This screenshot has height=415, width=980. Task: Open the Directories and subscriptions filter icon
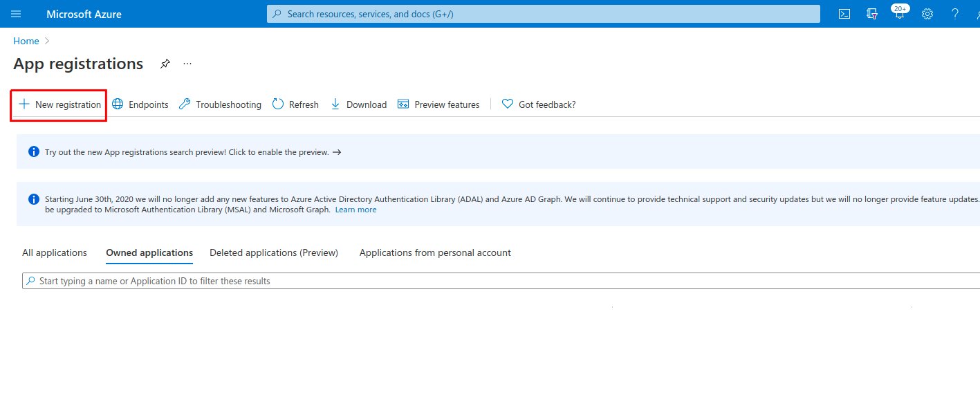click(872, 14)
